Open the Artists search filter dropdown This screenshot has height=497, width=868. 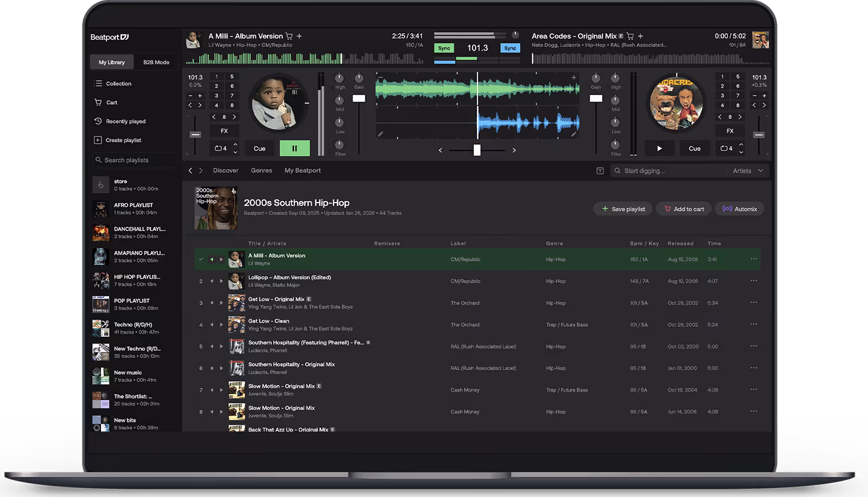[748, 171]
